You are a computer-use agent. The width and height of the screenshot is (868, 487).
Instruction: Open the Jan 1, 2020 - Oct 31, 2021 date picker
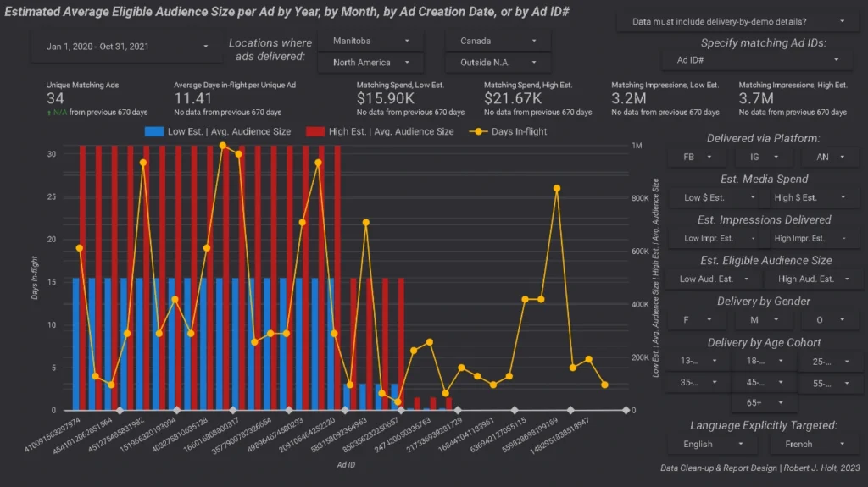(123, 47)
